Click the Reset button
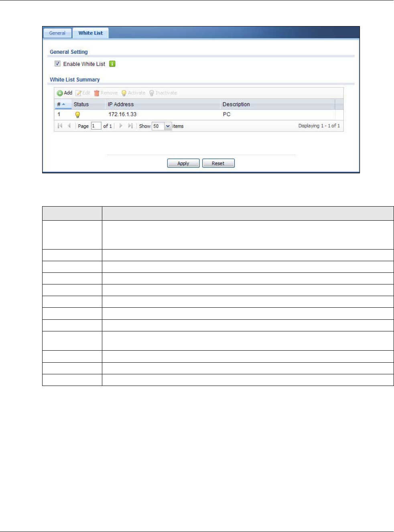Image resolution: width=394 pixels, height=532 pixels. coord(218,163)
